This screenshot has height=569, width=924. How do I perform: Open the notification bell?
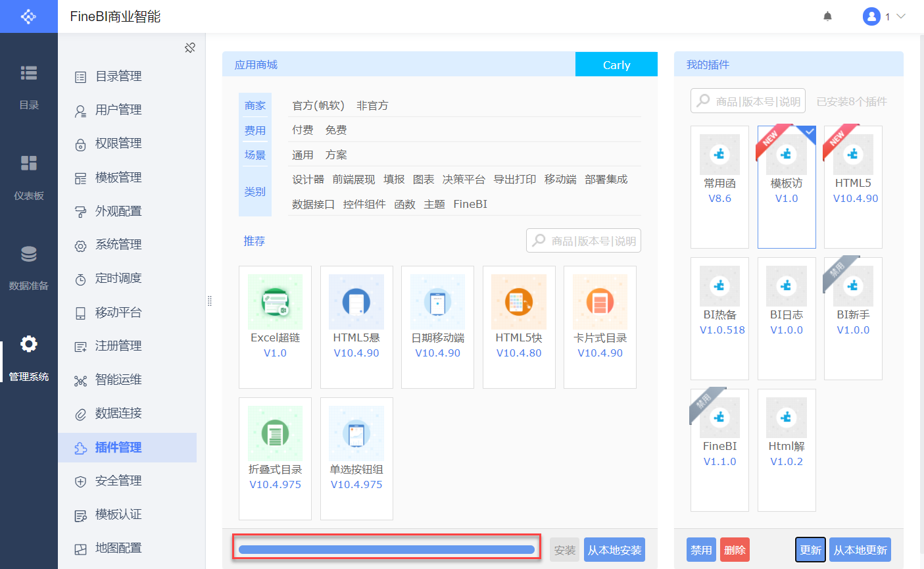click(x=828, y=16)
